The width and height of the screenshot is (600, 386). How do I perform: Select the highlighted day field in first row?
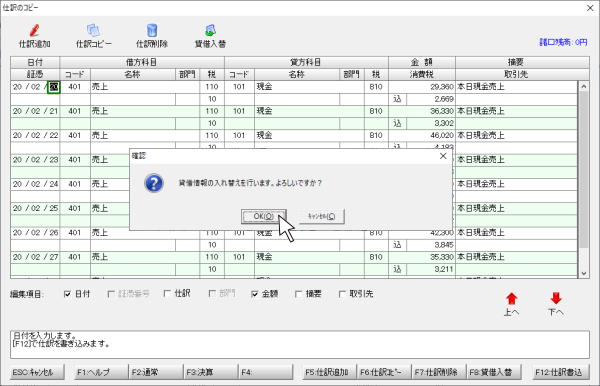pos(54,87)
